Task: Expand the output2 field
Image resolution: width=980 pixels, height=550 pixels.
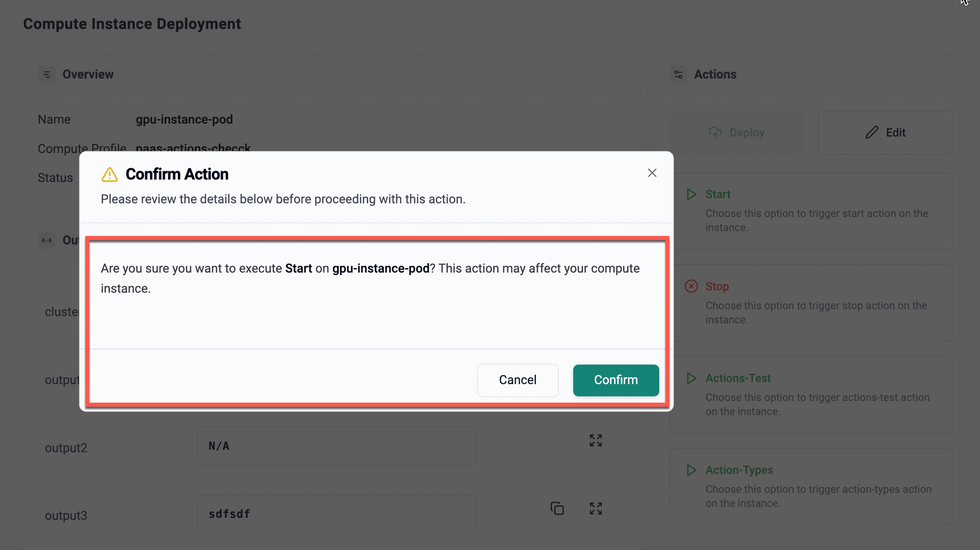Action: [x=595, y=440]
